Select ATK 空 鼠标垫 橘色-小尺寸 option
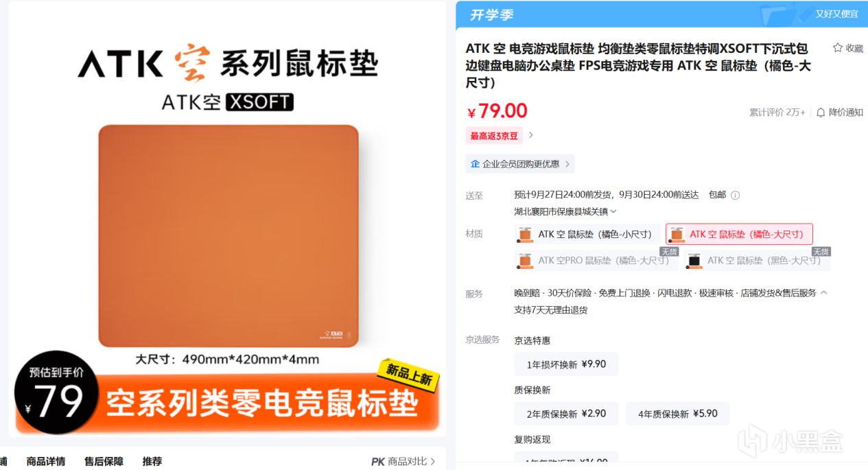This screenshot has height=470, width=868. point(587,234)
